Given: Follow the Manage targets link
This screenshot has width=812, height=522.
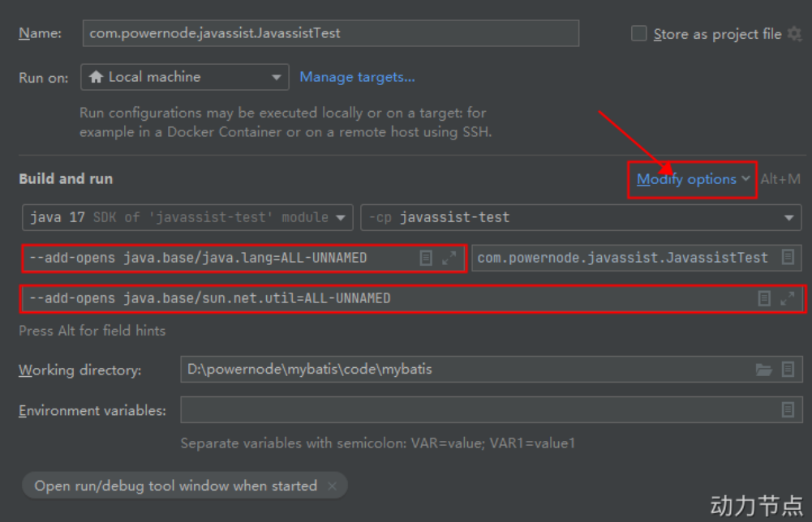Looking at the screenshot, I should [357, 77].
